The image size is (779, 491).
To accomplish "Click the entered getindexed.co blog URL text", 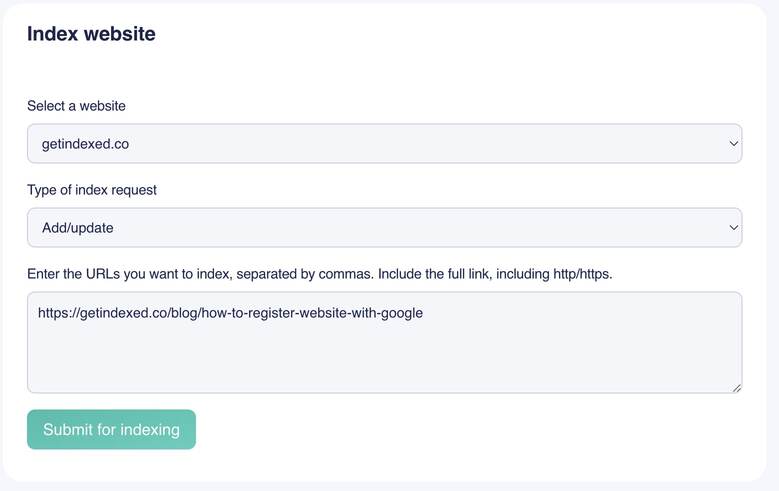I will [231, 313].
